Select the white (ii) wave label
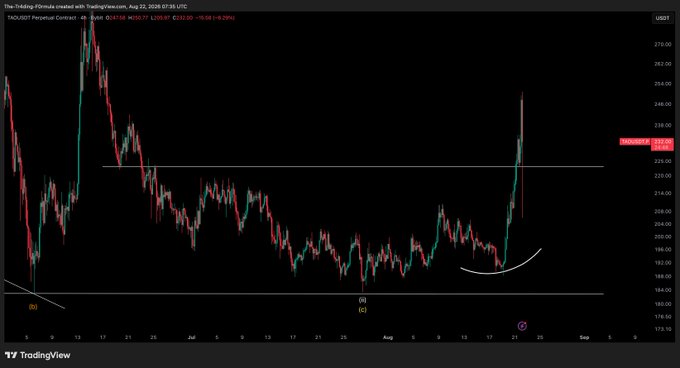The height and width of the screenshot is (368, 680). tap(363, 300)
